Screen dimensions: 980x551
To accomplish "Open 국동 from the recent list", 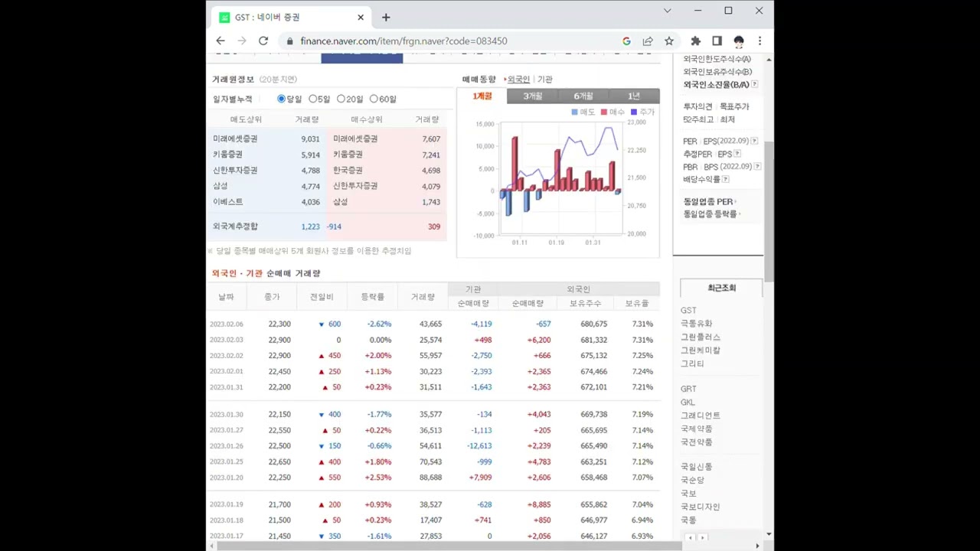I will tap(688, 520).
